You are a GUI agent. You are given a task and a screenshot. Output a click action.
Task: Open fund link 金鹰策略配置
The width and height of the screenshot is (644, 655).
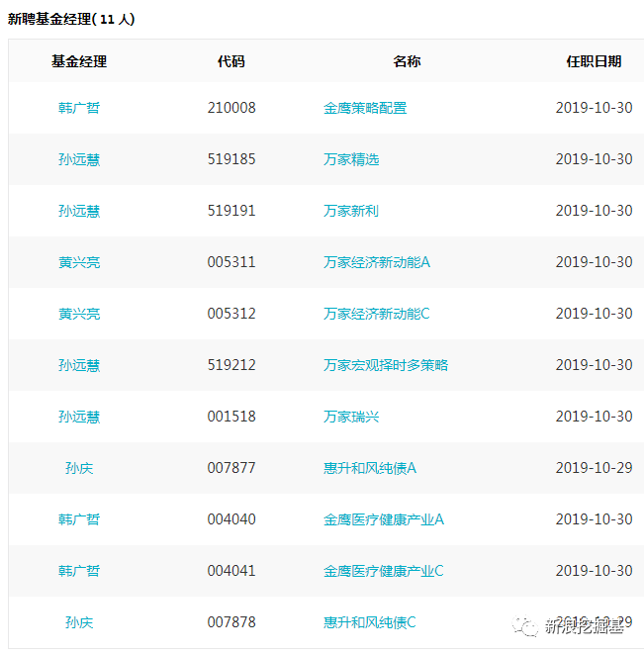point(365,108)
